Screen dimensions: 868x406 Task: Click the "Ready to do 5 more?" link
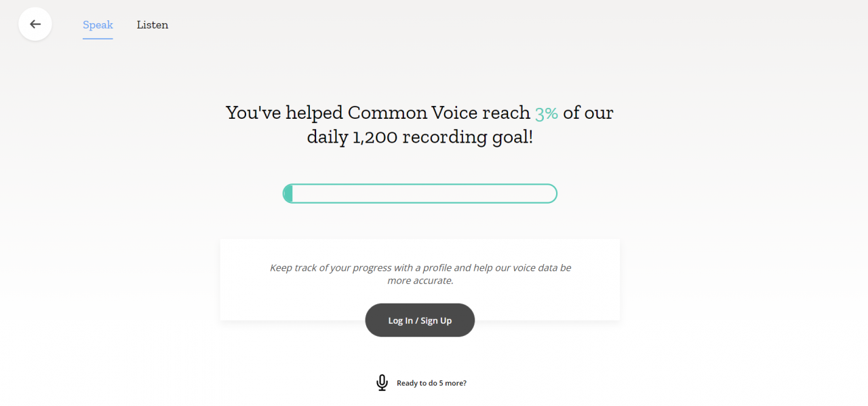pyautogui.click(x=431, y=383)
